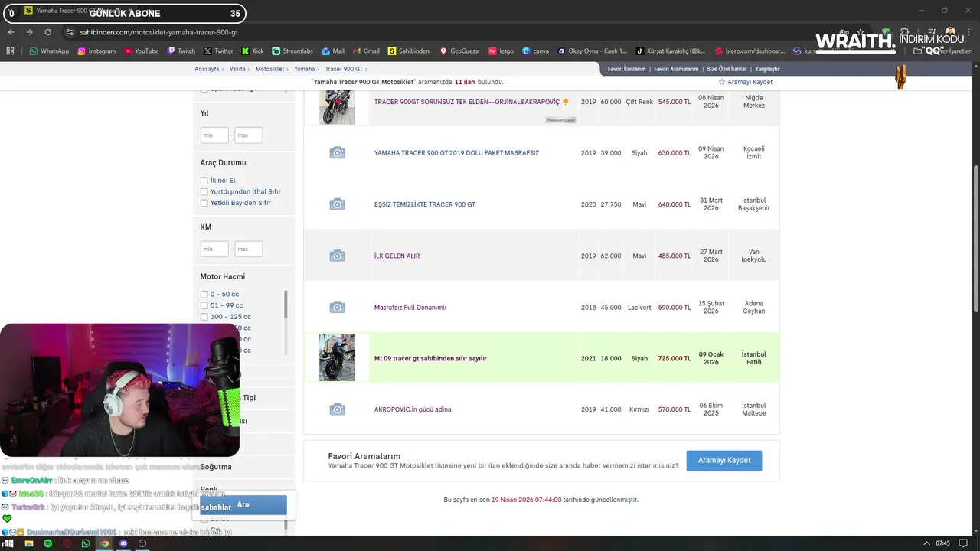Click Vasıta in the breadcrumb
The width and height of the screenshot is (980, 551).
click(x=237, y=69)
